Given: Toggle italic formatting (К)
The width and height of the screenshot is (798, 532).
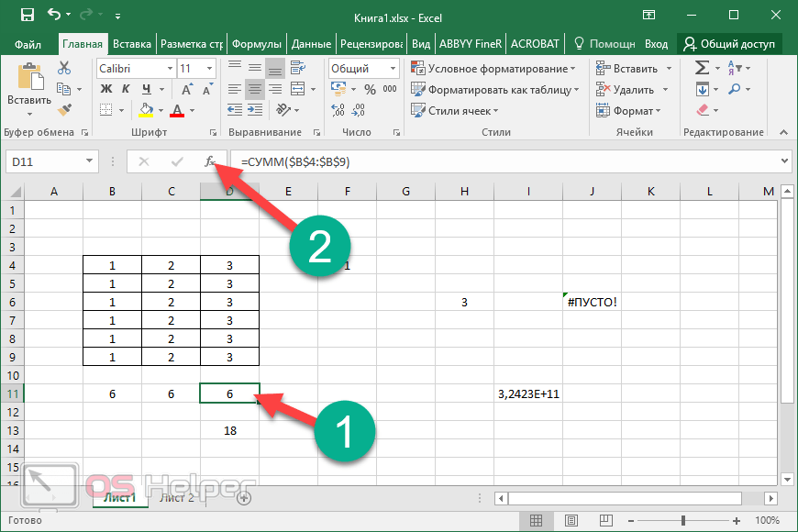Looking at the screenshot, I should pyautogui.click(x=125, y=89).
